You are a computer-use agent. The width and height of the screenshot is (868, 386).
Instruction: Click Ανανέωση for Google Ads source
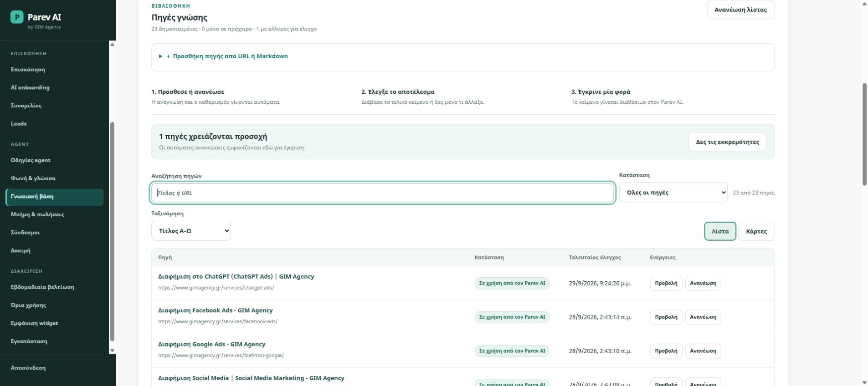click(x=703, y=351)
